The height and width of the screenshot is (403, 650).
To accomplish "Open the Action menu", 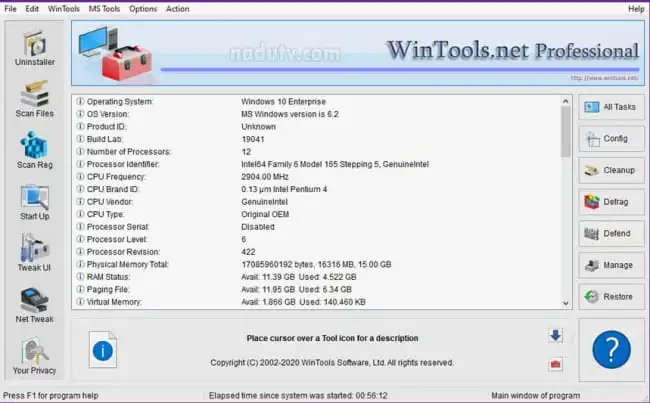I will (x=177, y=9).
